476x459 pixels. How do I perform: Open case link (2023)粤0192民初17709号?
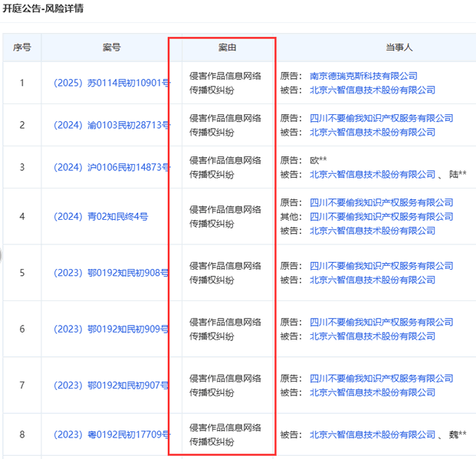click(x=111, y=434)
